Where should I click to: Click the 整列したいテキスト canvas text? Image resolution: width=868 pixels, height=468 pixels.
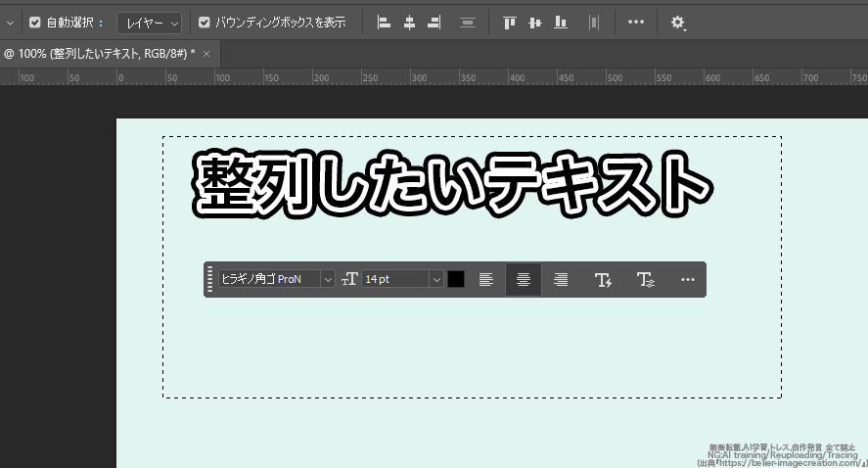tap(453, 184)
